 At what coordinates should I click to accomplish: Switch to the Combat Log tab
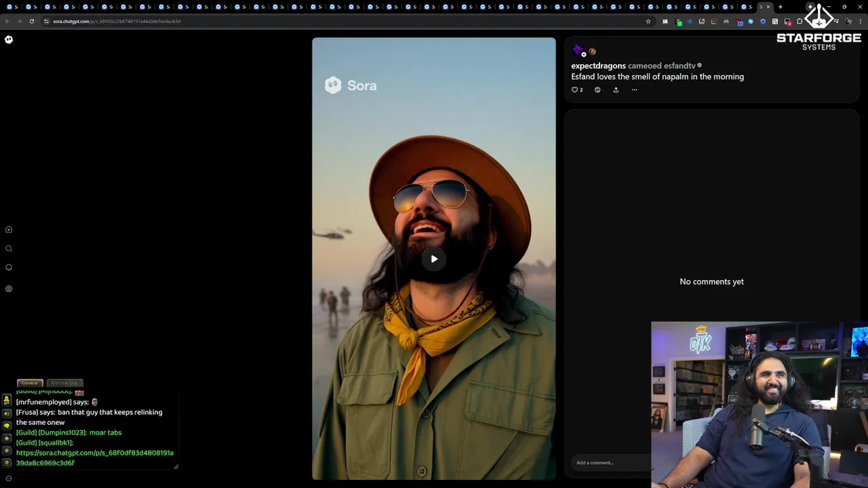(x=64, y=383)
